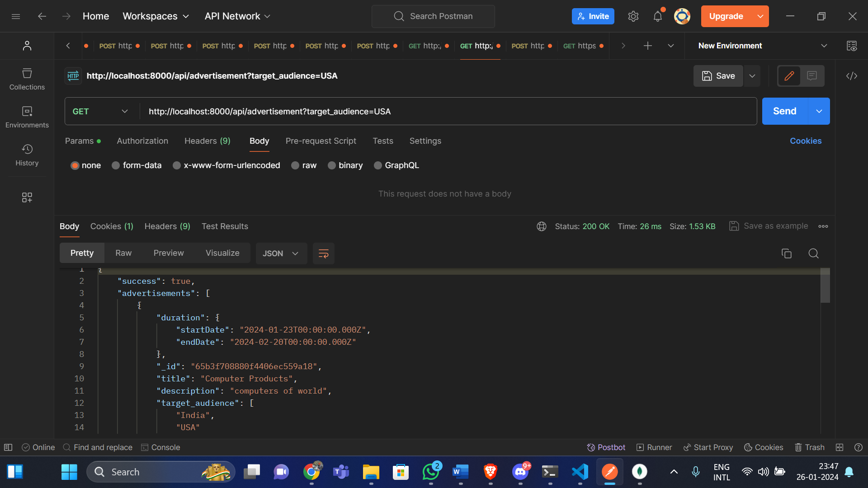
Task: Open the environment quick look icon
Action: [x=852, y=46]
